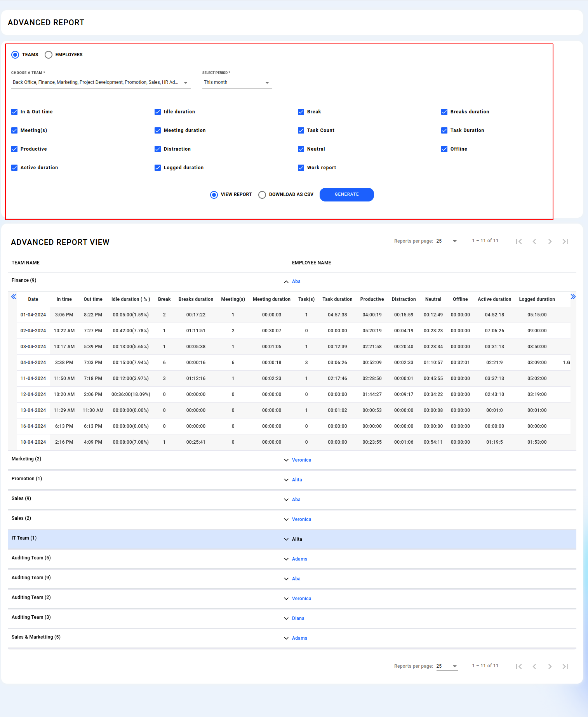
Task: Go to last page, top pagination
Action: tap(565, 241)
